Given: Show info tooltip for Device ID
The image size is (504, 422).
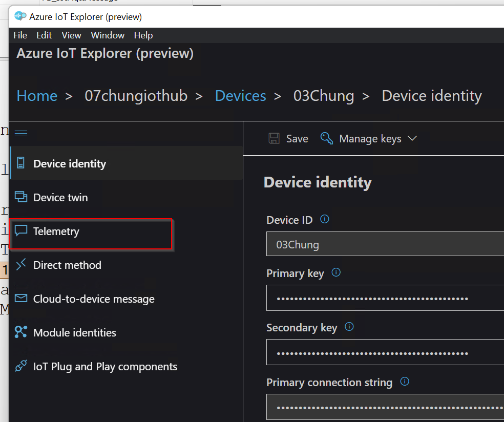Looking at the screenshot, I should click(325, 219).
